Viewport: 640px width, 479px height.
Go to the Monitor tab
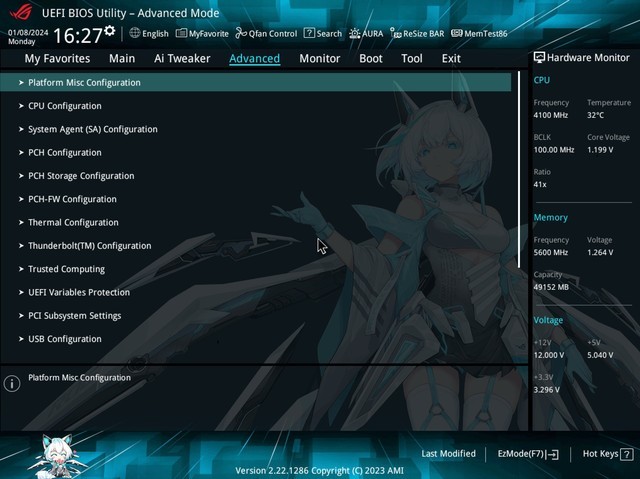pos(320,58)
